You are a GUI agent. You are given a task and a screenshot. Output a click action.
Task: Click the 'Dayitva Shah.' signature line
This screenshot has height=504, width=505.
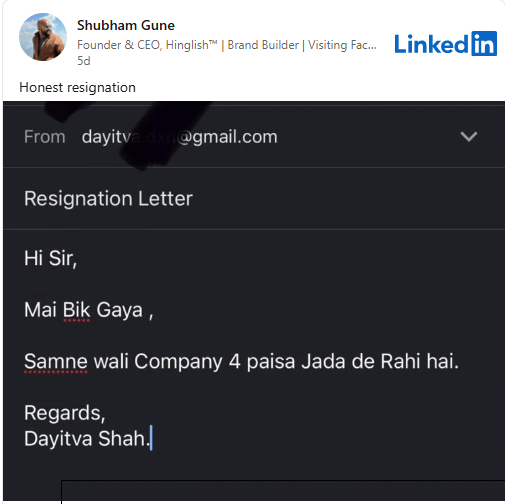pyautogui.click(x=87, y=438)
